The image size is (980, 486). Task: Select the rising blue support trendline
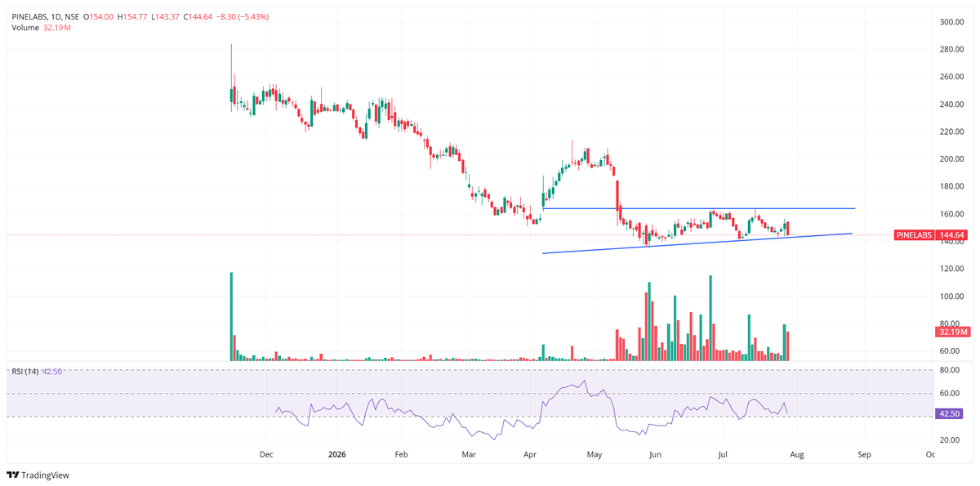tap(697, 243)
